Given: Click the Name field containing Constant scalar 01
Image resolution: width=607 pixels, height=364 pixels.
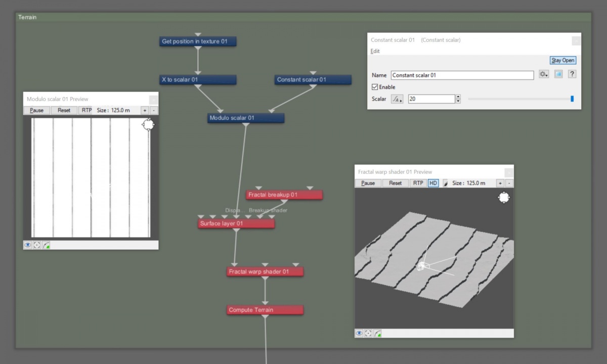Looking at the screenshot, I should coord(462,75).
